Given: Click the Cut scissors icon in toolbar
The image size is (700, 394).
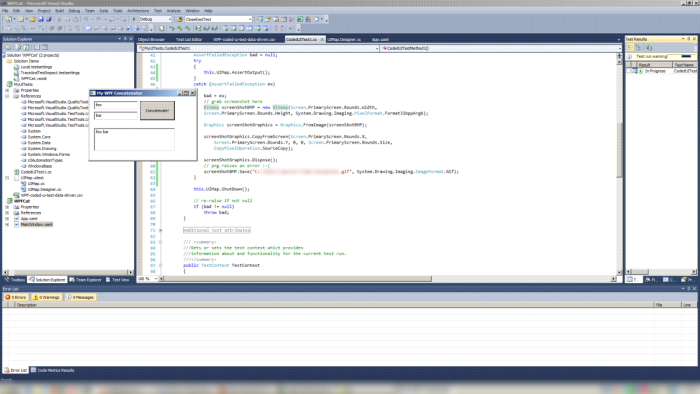Looking at the screenshot, I should coord(59,19).
